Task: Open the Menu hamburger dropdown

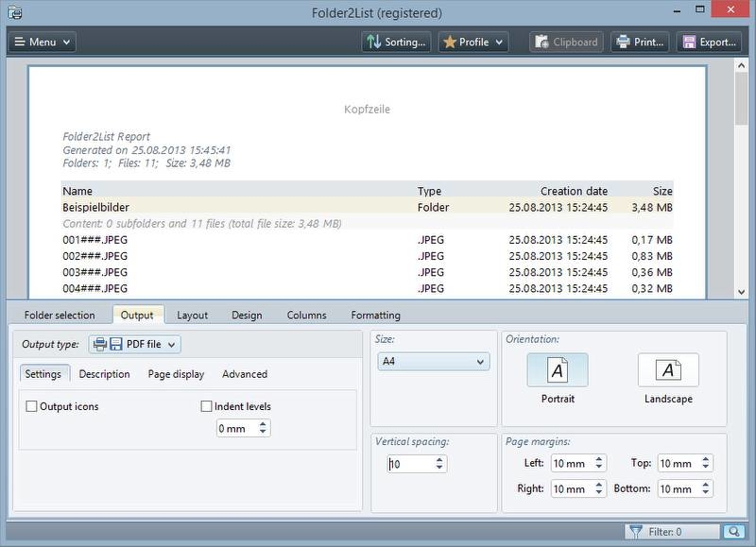Action: tap(43, 42)
